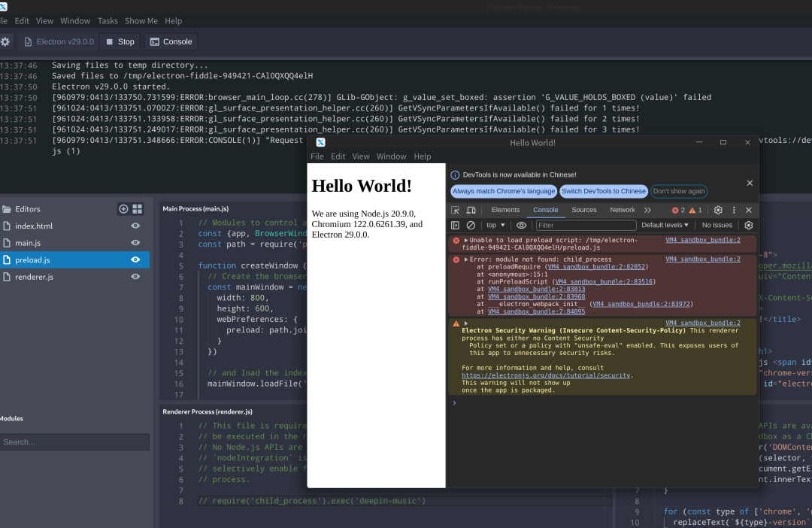The width and height of the screenshot is (812, 528).
Task: Clear the console with the ban icon
Action: pyautogui.click(x=471, y=226)
